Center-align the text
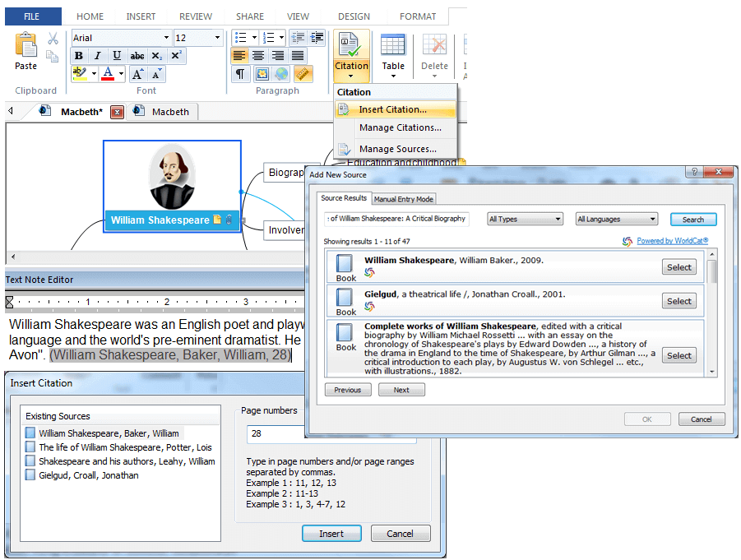 tap(258, 56)
